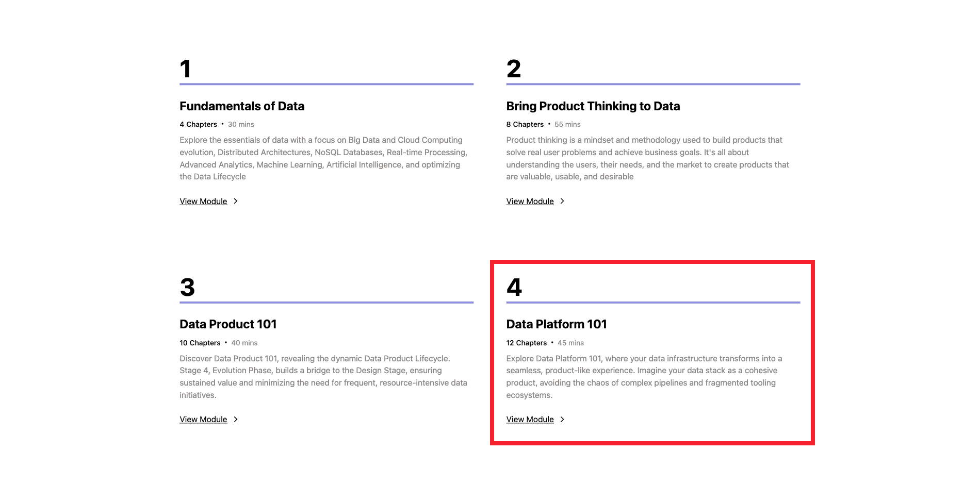Click the Bring Product Thinking to Data heading

point(593,106)
